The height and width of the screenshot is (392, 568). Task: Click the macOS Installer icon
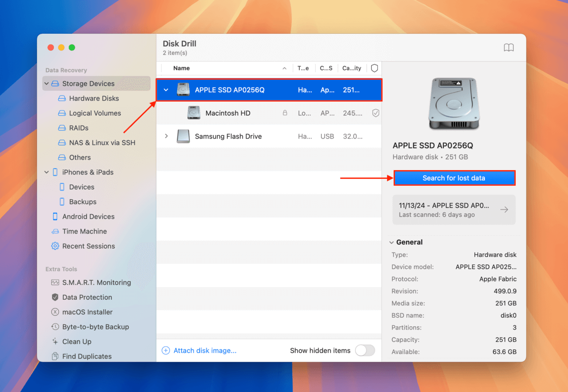[x=55, y=312]
